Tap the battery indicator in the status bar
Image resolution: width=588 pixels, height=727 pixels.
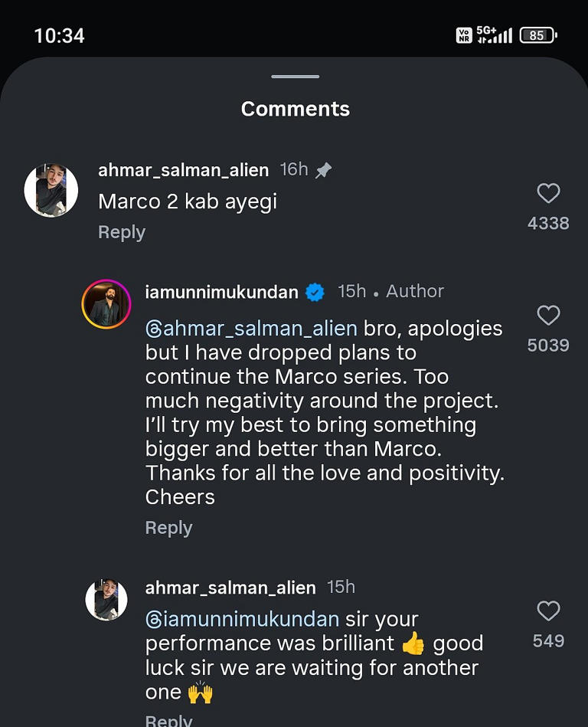pos(537,35)
